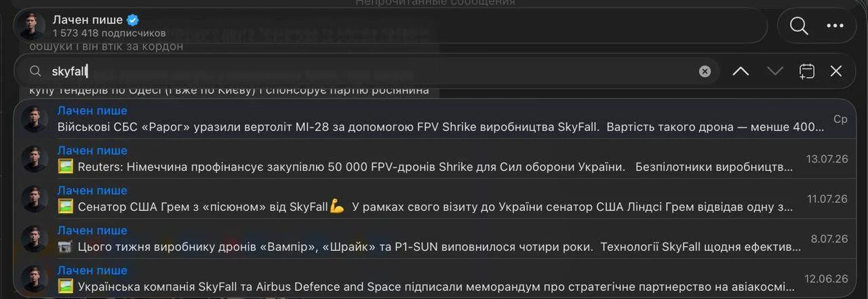Clear the search text with the round x icon
Screen dimensions: 868x299
point(705,71)
